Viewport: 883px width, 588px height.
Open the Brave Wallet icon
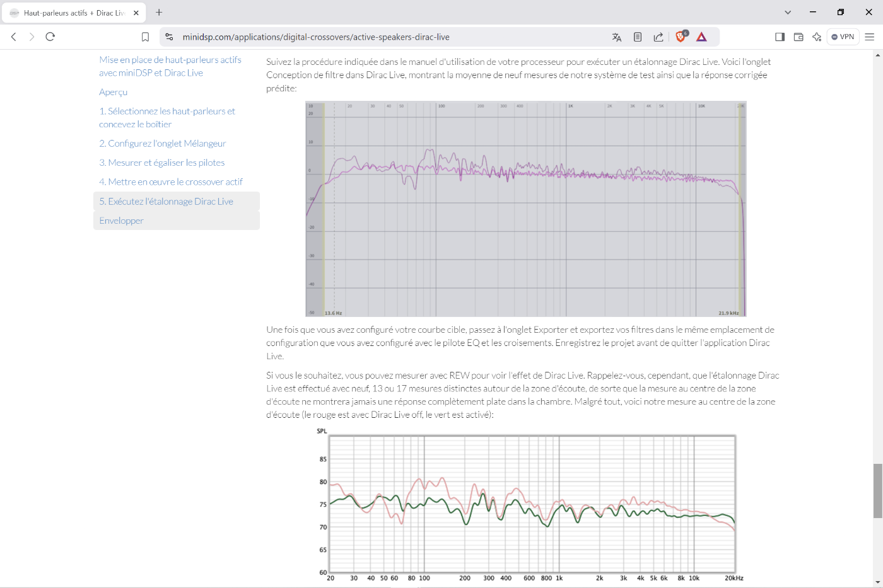[x=798, y=37]
